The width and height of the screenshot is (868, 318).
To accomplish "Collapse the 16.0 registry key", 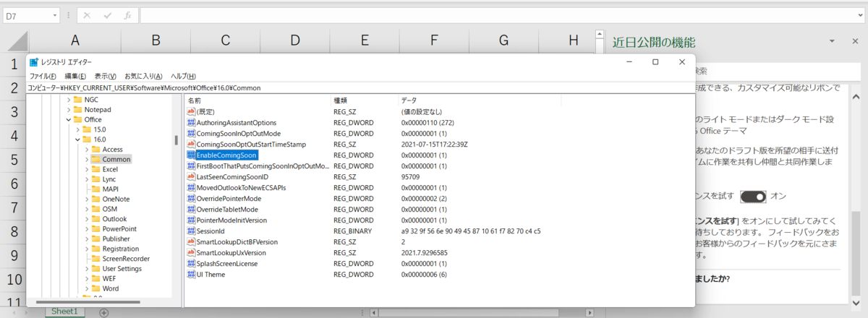I will tap(77, 139).
